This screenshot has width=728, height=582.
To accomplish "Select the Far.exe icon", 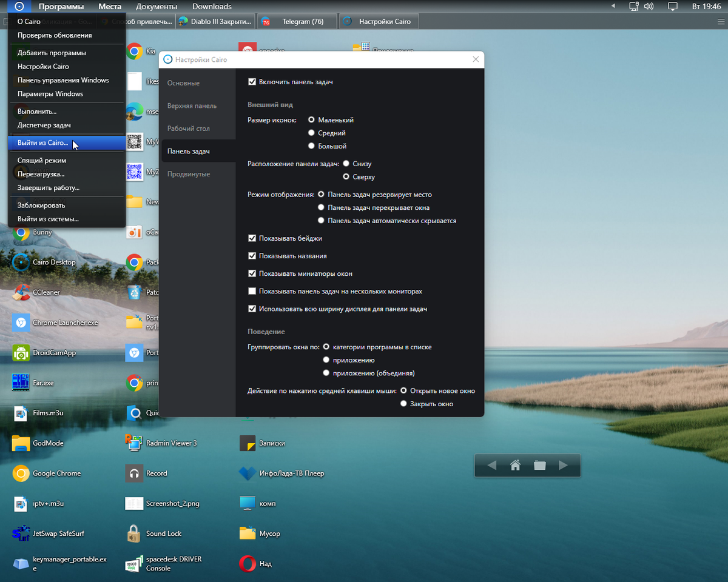I will [21, 383].
